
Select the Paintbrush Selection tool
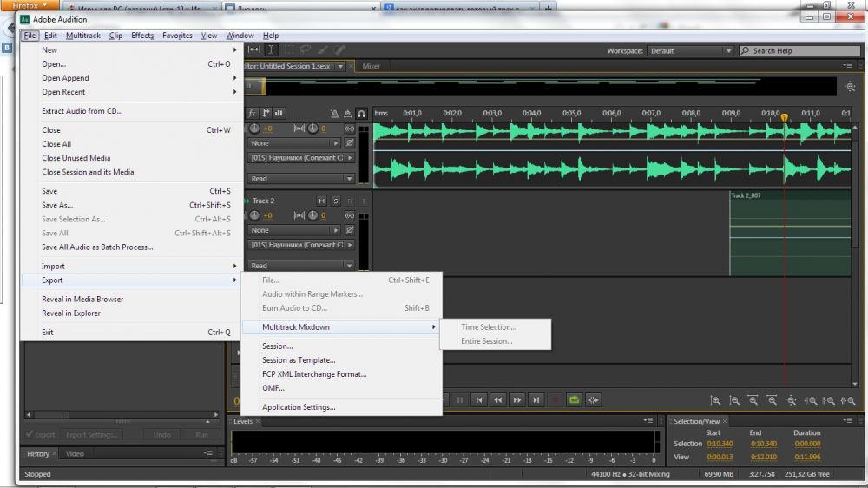[323, 49]
